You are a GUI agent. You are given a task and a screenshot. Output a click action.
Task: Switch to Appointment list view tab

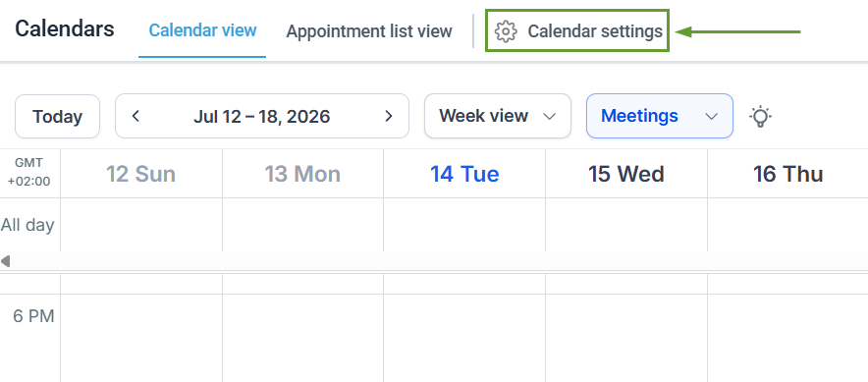tap(369, 31)
